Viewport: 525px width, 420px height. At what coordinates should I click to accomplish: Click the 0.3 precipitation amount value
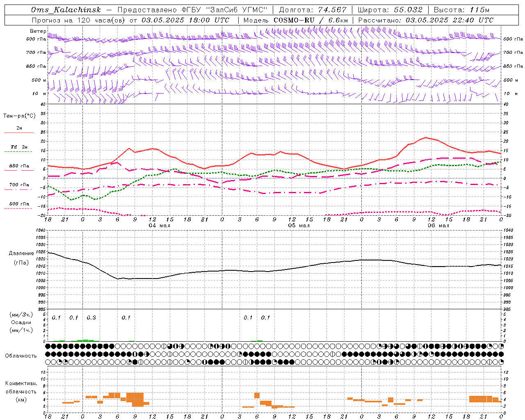click(91, 318)
